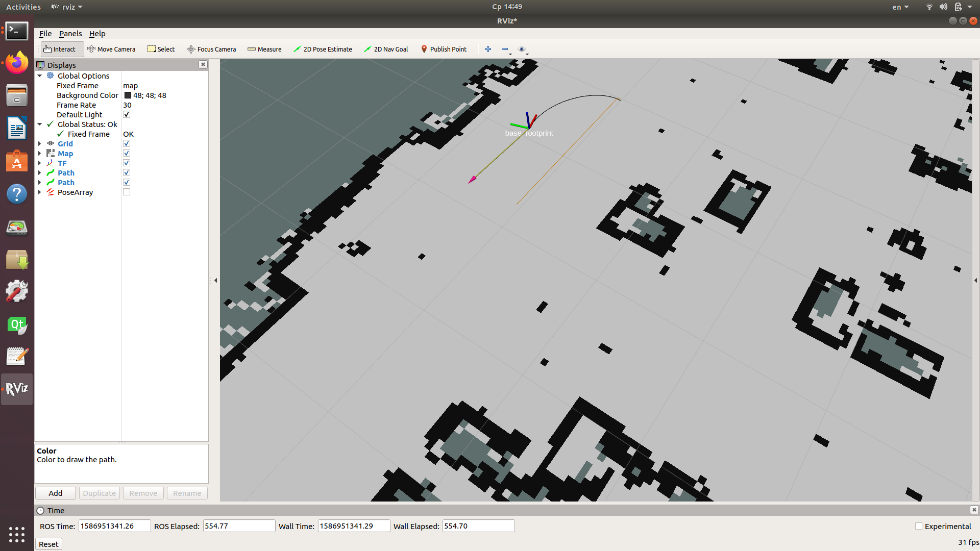The image size is (980, 551).
Task: Choose the Select tool
Action: point(161,49)
